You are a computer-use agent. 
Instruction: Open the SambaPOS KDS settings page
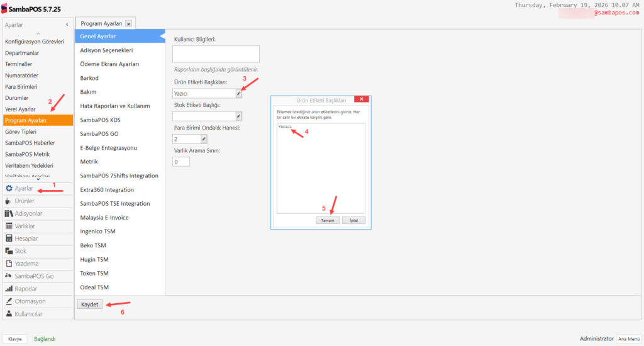pyautogui.click(x=100, y=120)
